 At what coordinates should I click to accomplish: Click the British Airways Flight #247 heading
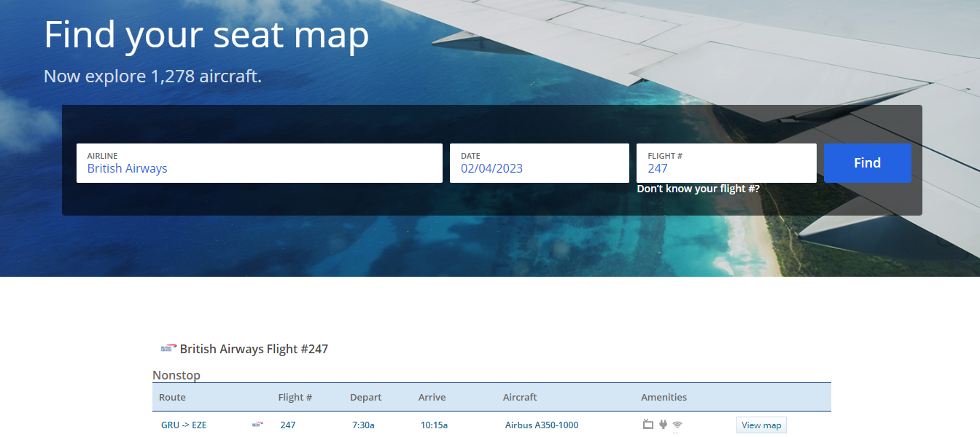tap(254, 349)
